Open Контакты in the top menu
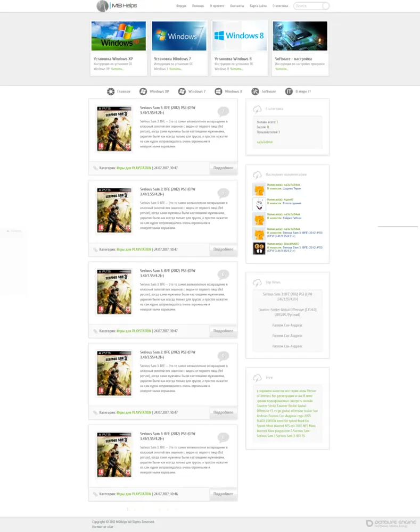Image resolution: width=420 pixels, height=532 pixels. pos(237,6)
